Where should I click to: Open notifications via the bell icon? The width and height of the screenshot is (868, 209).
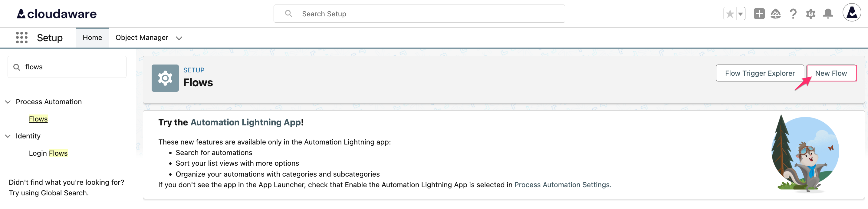click(828, 14)
